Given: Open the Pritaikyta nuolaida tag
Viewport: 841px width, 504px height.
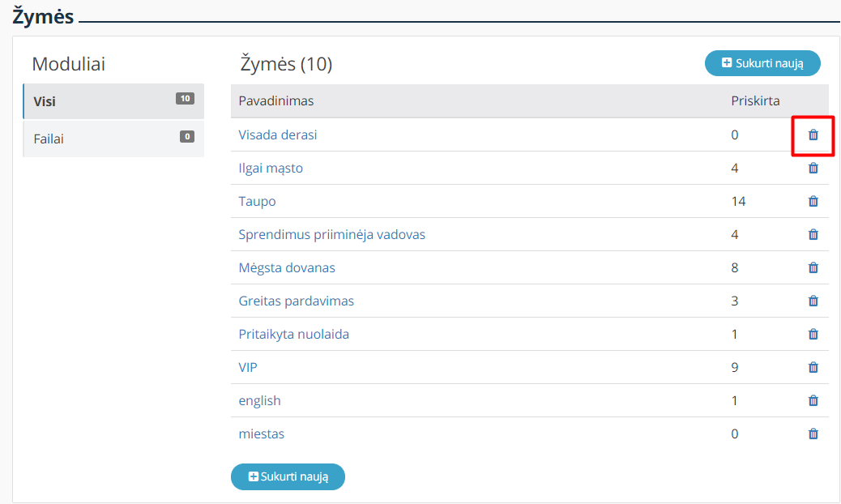Looking at the screenshot, I should [x=294, y=335].
